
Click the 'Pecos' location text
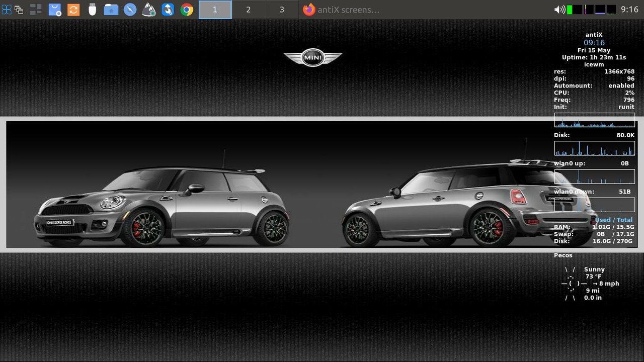pos(563,255)
